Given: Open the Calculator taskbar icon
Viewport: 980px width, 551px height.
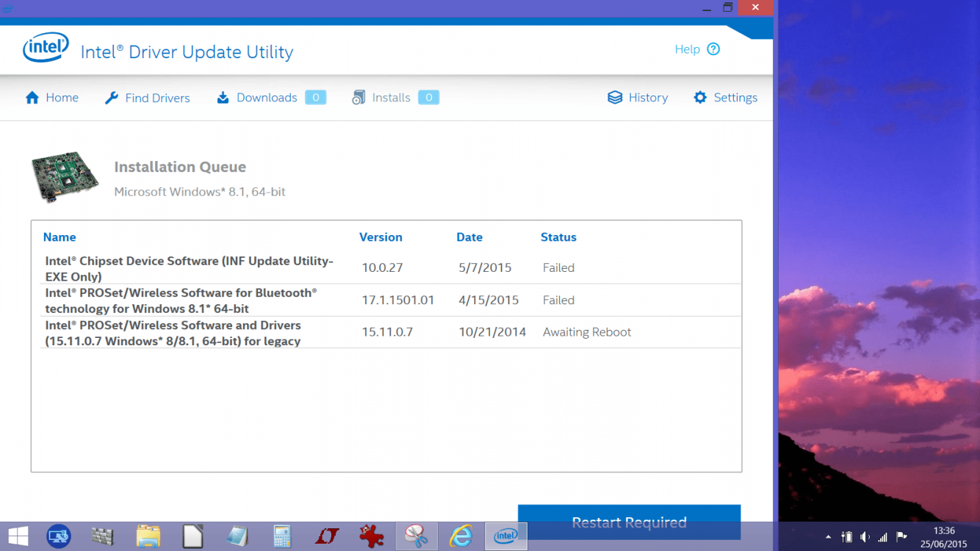Looking at the screenshot, I should point(282,536).
